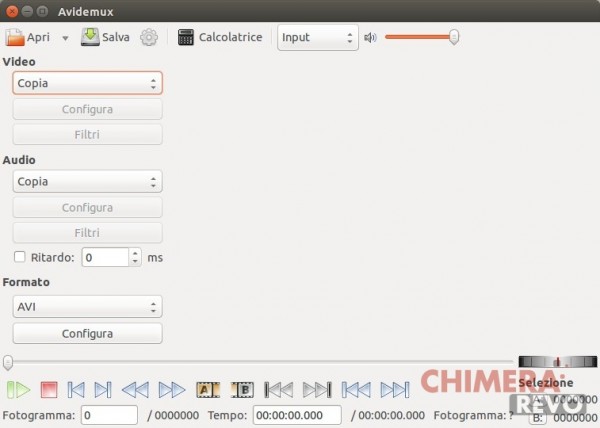Click the Ritardo ms value field
This screenshot has height=428, width=600.
105,257
